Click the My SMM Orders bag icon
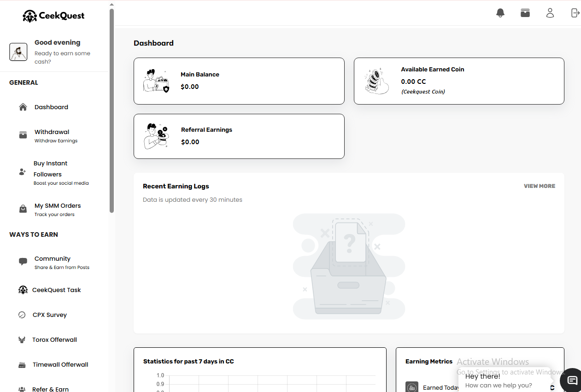Screen dimensions: 581x392 tap(23, 209)
